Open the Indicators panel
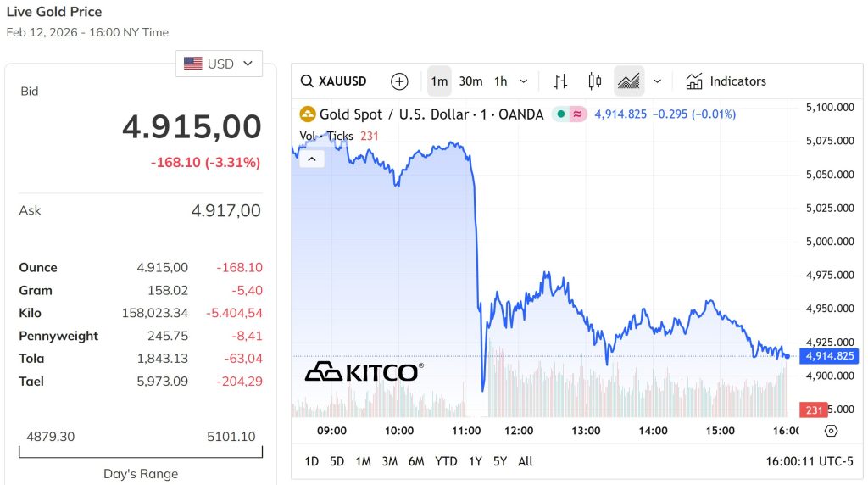This screenshot has height=485, width=868. point(726,81)
